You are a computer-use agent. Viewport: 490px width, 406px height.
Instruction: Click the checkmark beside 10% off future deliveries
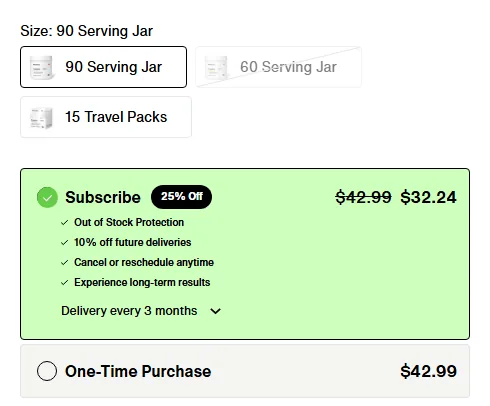point(65,243)
